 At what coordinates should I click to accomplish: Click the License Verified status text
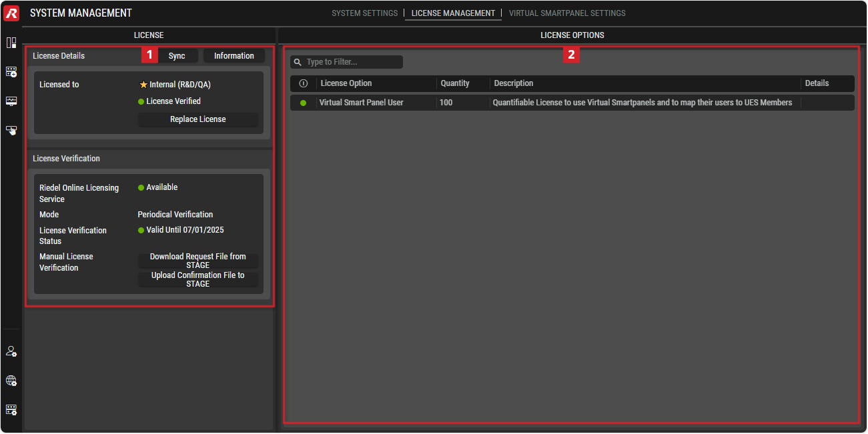click(x=173, y=101)
